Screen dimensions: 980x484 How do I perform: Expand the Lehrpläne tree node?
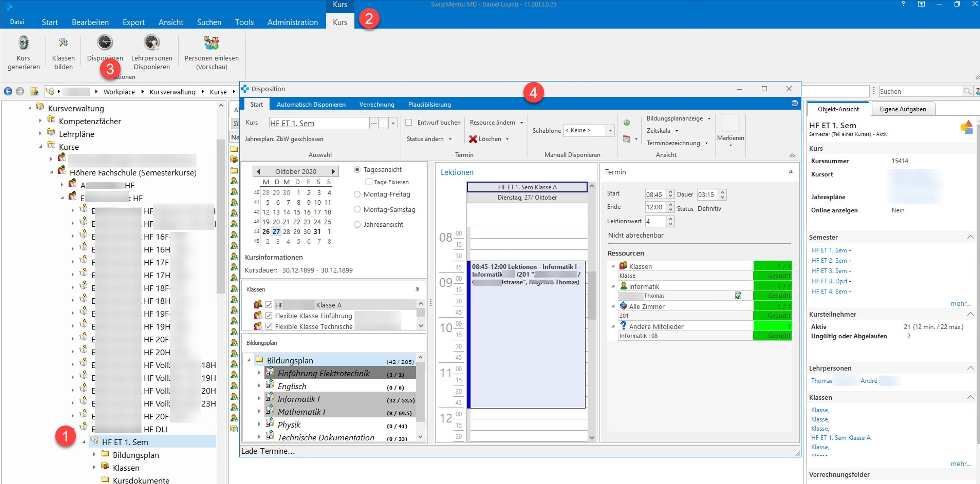[x=40, y=134]
